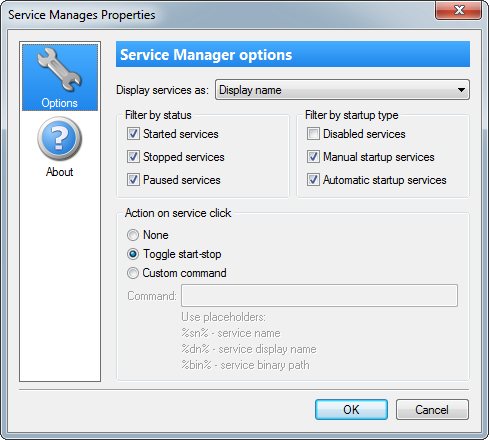Click the About label in sidebar
This screenshot has height=440, width=489.
pyautogui.click(x=59, y=172)
